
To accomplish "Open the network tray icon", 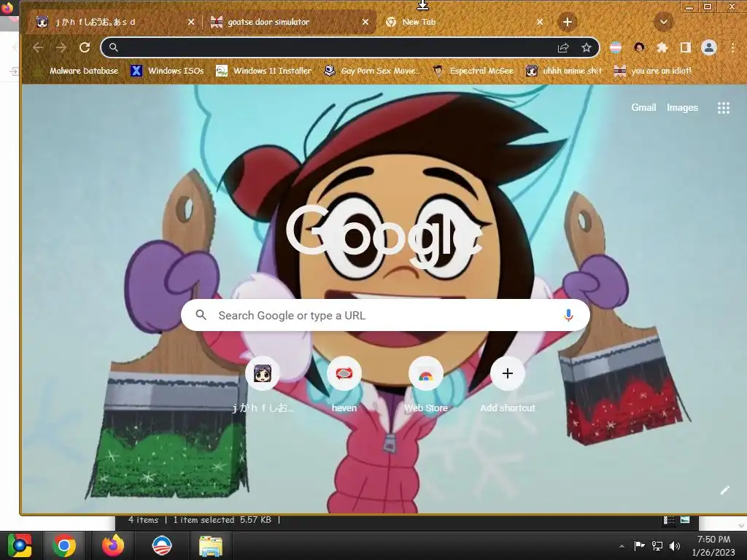I will (657, 545).
